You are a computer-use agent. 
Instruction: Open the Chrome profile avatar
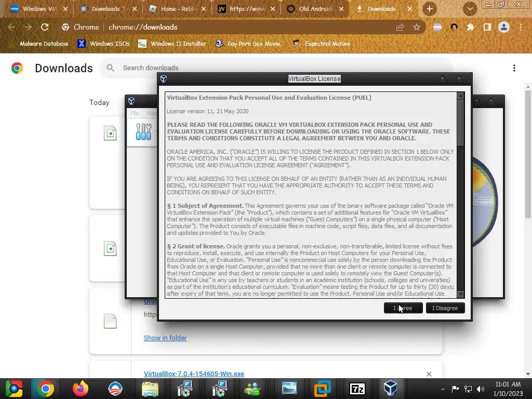(x=504, y=27)
